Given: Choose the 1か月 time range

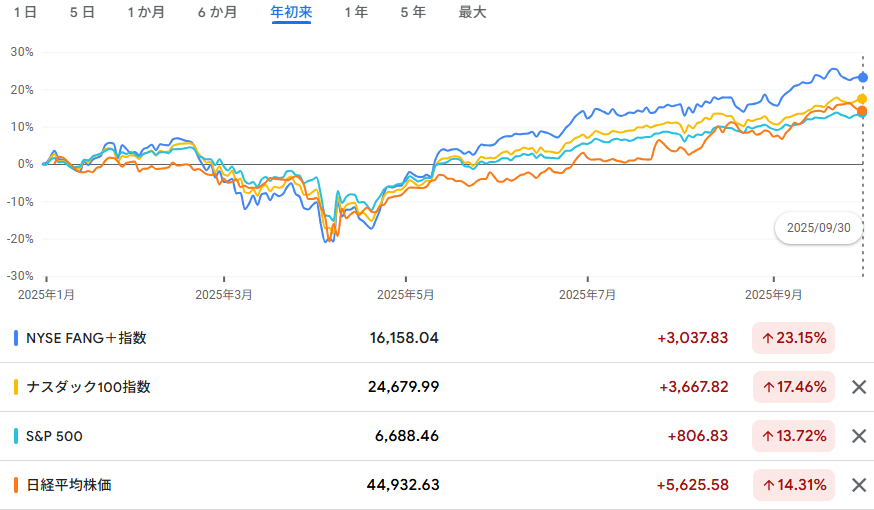Looking at the screenshot, I should point(147,13).
